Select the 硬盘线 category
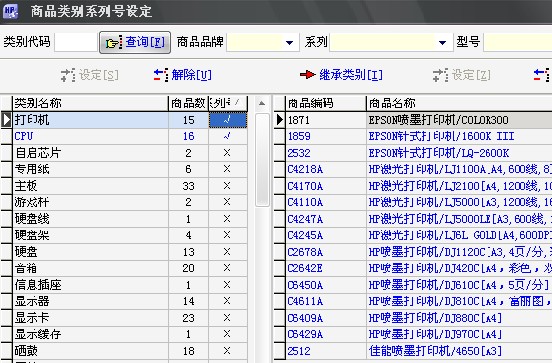This screenshot has width=552, height=363. click(90, 219)
